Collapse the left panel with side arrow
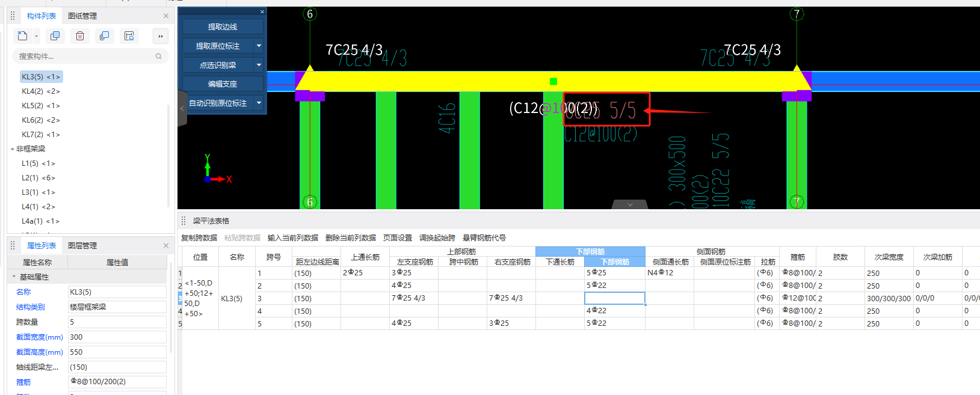The width and height of the screenshot is (980, 395). point(182,109)
